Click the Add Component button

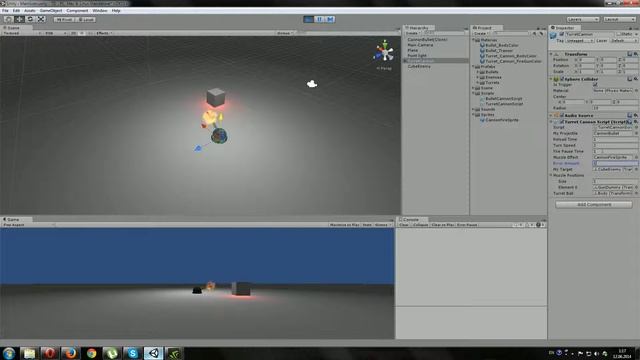594,204
